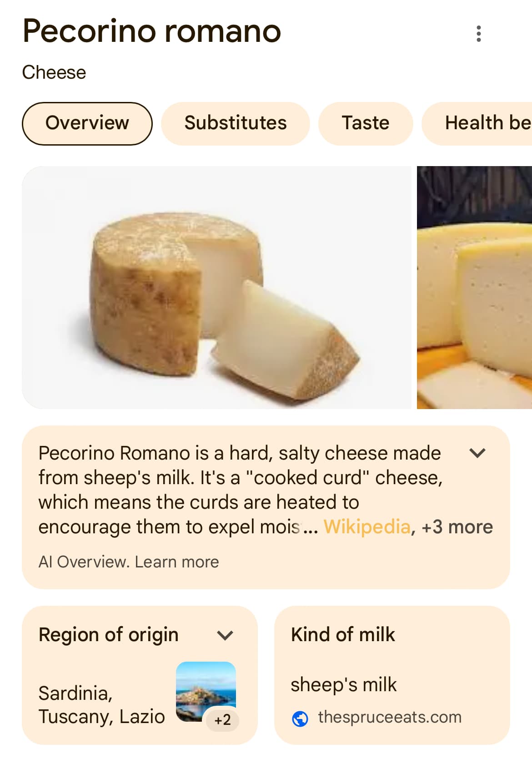View the second yellow cheese photo
Viewport: 532px width, 759px height.
(474, 288)
